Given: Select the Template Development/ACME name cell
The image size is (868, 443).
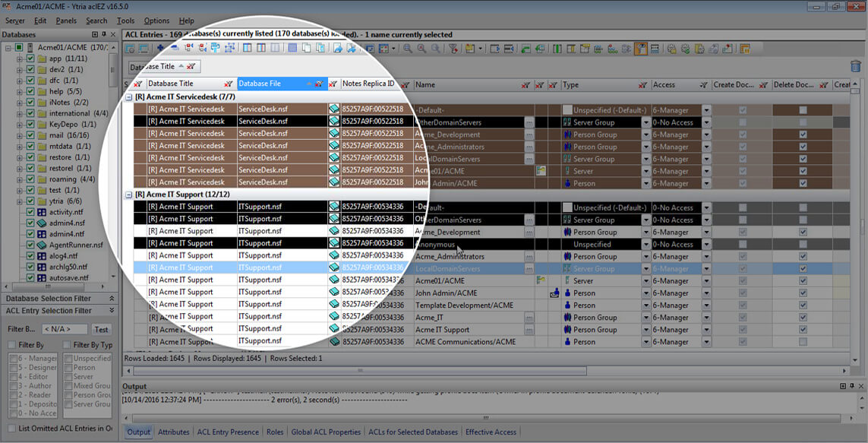Looking at the screenshot, I should (465, 305).
